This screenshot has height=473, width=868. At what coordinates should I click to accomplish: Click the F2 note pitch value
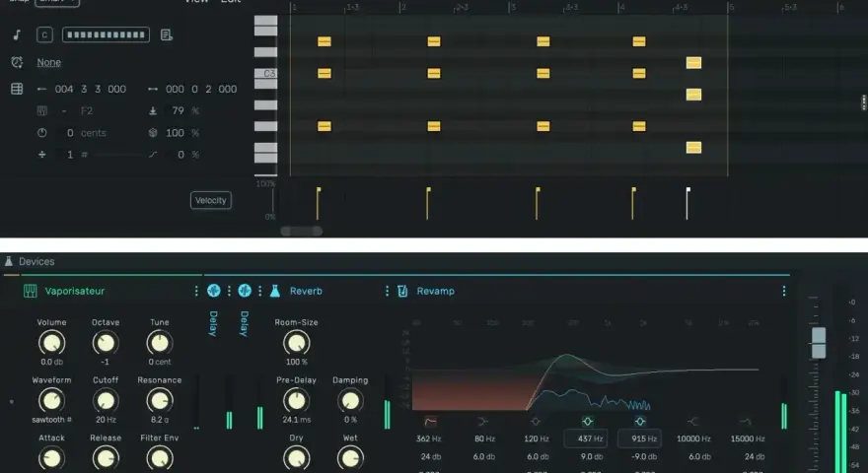click(87, 110)
